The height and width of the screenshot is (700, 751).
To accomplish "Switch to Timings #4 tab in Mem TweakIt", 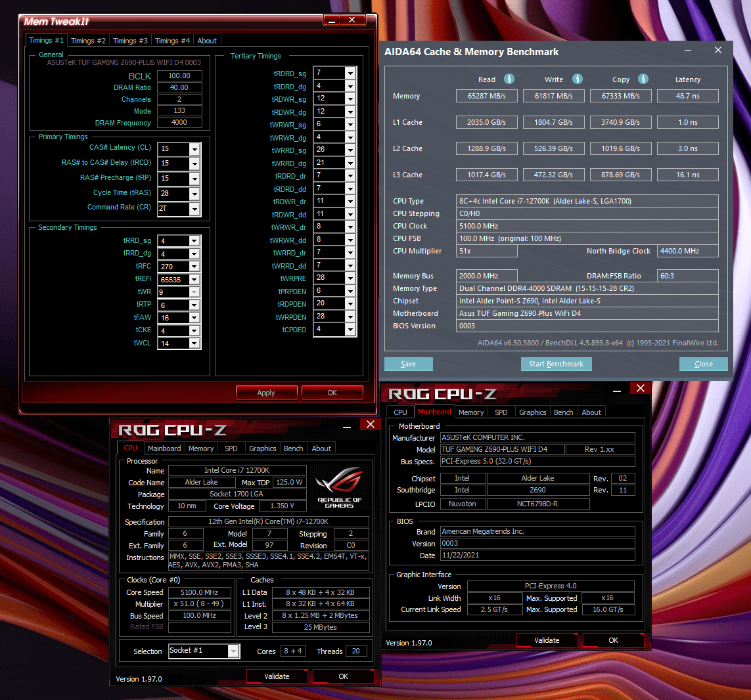I will (x=172, y=41).
